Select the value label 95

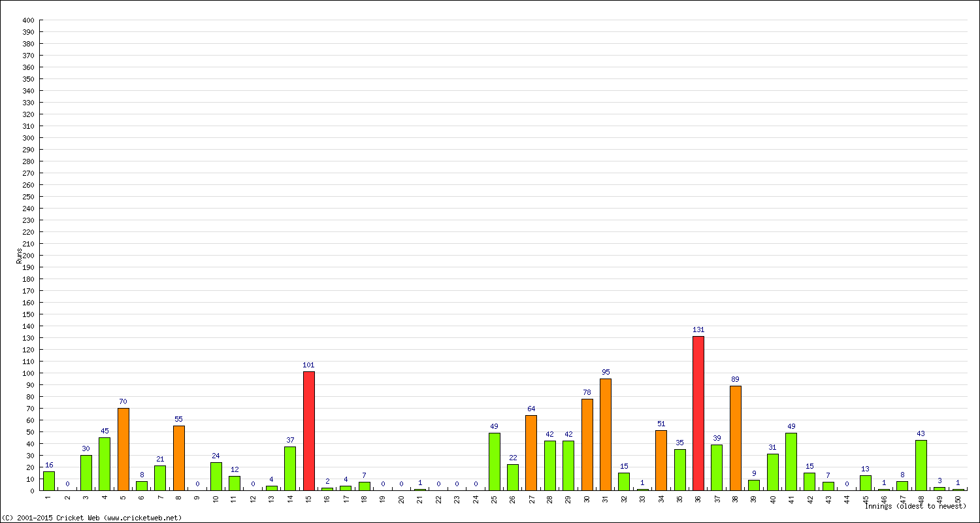[606, 372]
